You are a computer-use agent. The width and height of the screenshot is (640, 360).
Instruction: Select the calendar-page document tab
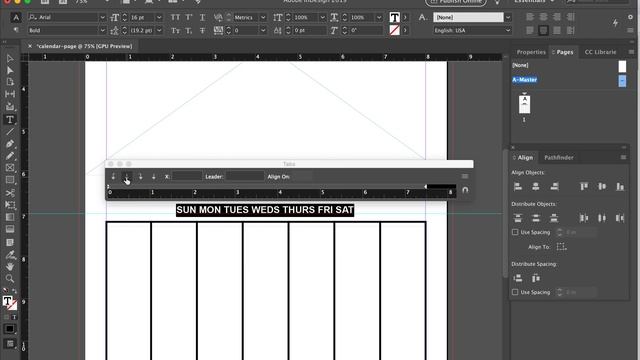(84, 46)
